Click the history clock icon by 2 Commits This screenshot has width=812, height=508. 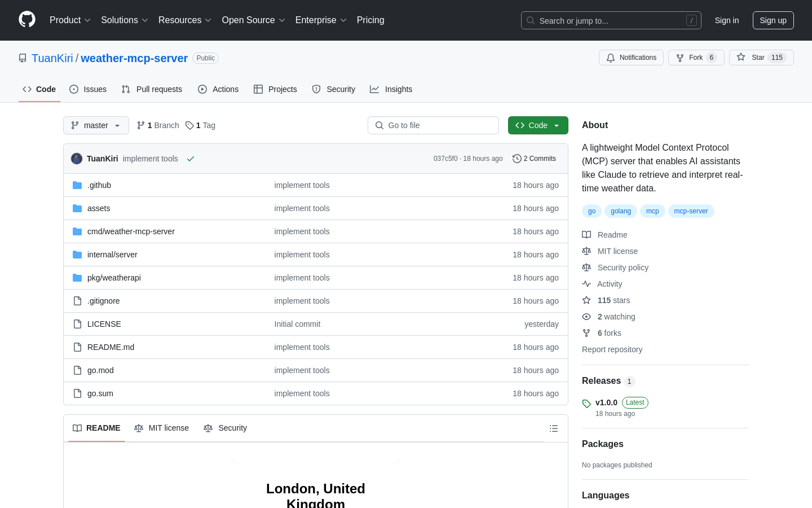pyautogui.click(x=517, y=159)
